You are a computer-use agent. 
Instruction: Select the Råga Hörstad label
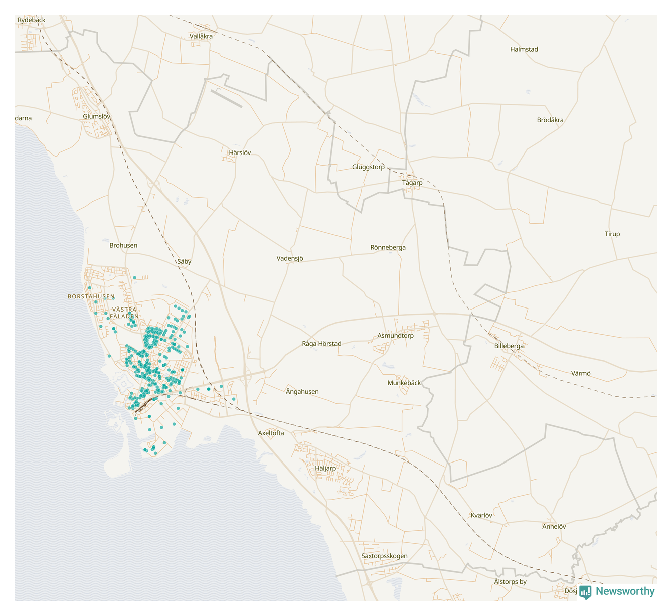(321, 344)
